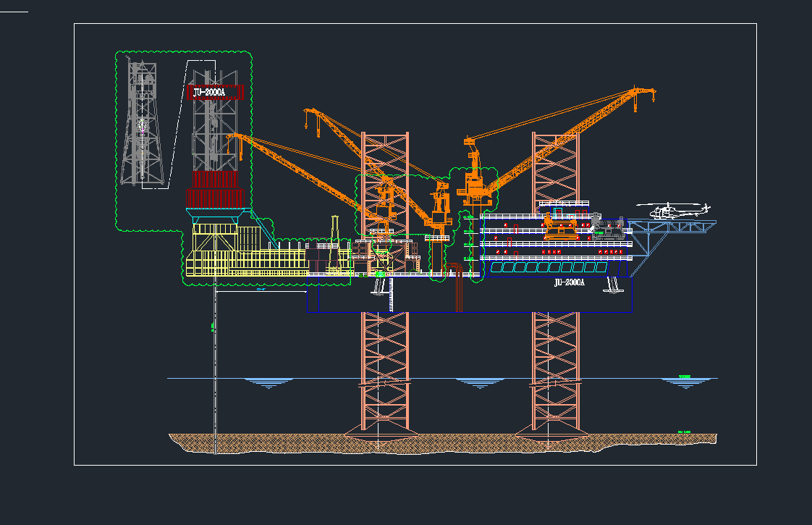Select the leftmost water level symbol
The width and height of the screenshot is (812, 525).
click(x=269, y=382)
